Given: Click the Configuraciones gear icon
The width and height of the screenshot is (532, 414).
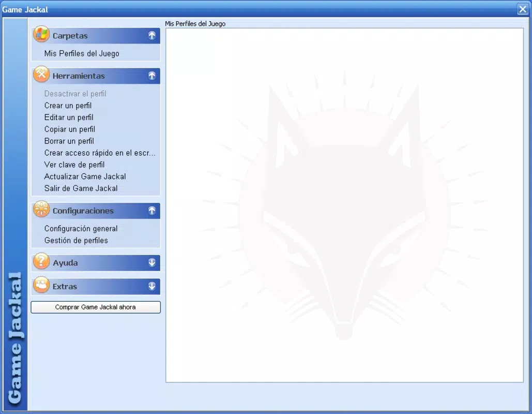Looking at the screenshot, I should pos(41,209).
